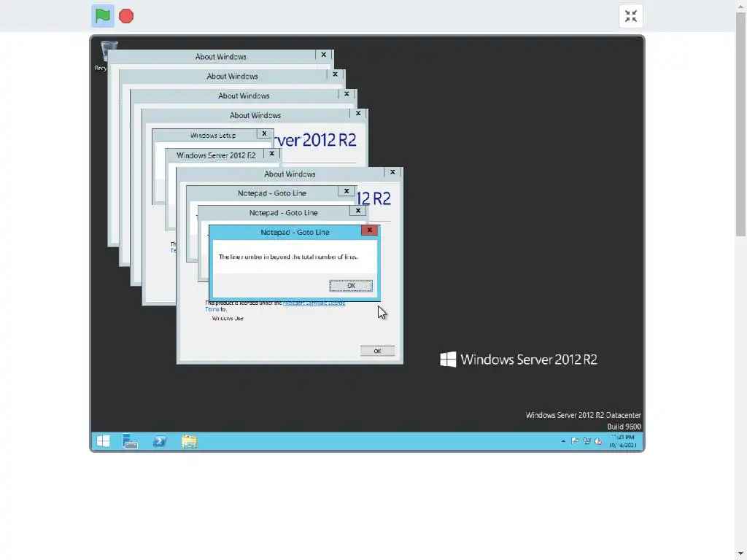The width and height of the screenshot is (747, 560).
Task: Click the muted speaker volume tray icon
Action: [598, 441]
